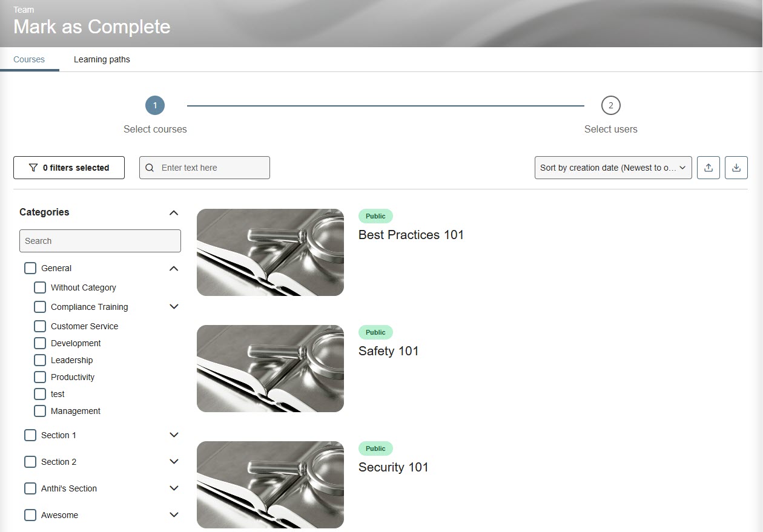Expand the Compliance Training subcategories

click(x=174, y=307)
